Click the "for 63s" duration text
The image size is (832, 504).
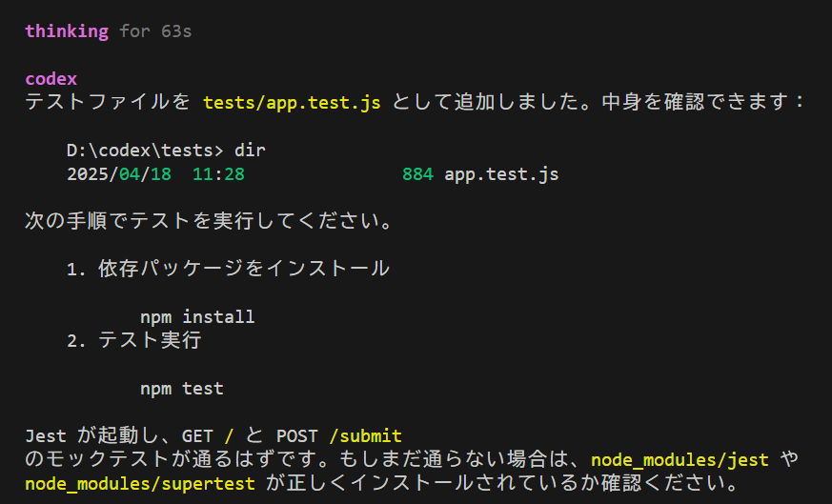(155, 31)
